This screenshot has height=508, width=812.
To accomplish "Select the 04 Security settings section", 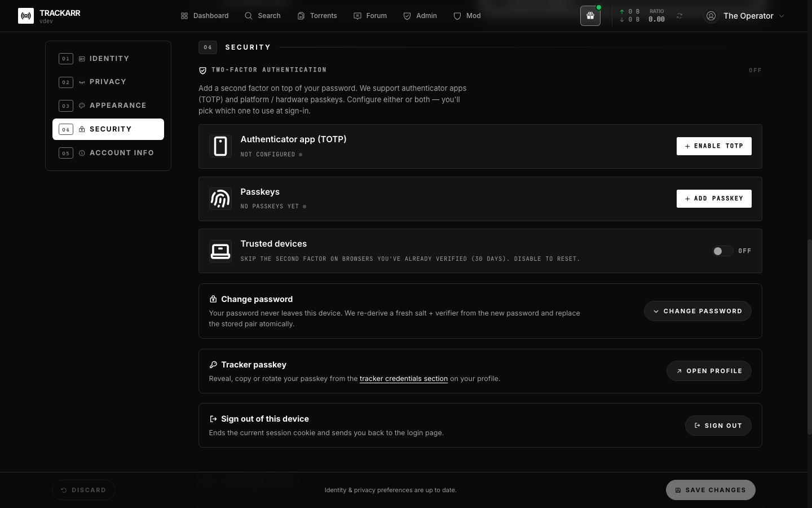I will 108,129.
